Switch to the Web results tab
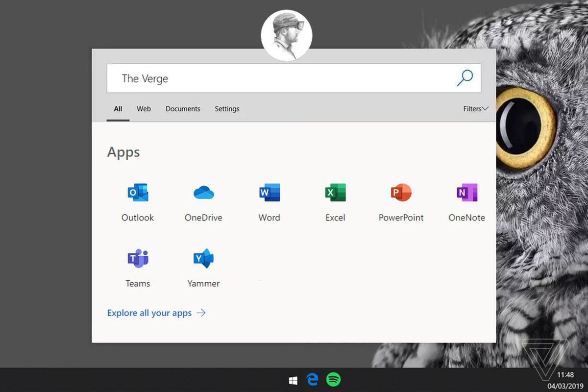The image size is (588, 392). [x=144, y=109]
